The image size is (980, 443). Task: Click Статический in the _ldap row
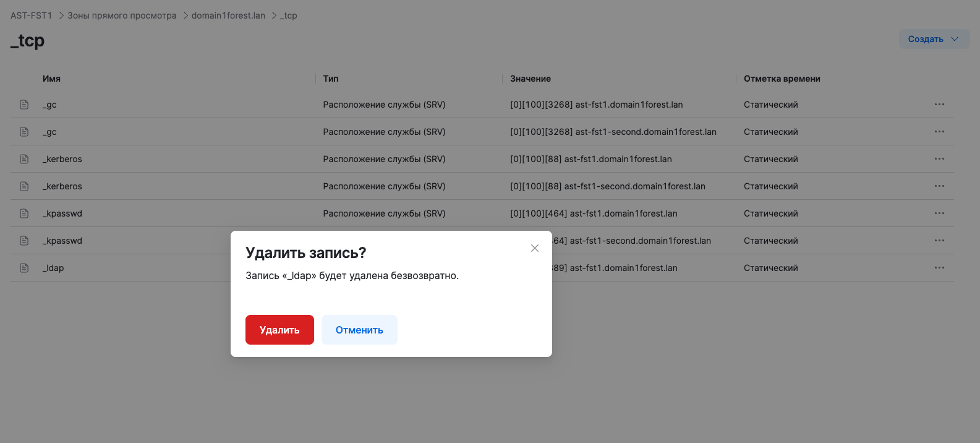(x=771, y=268)
